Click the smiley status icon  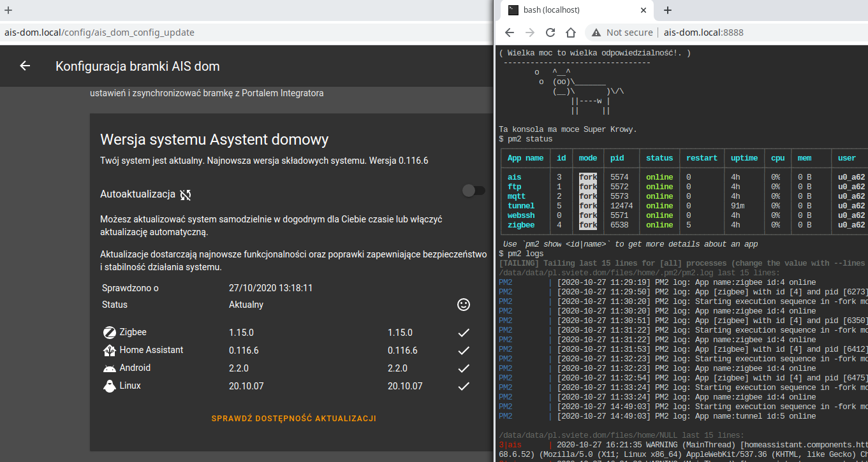pos(464,305)
